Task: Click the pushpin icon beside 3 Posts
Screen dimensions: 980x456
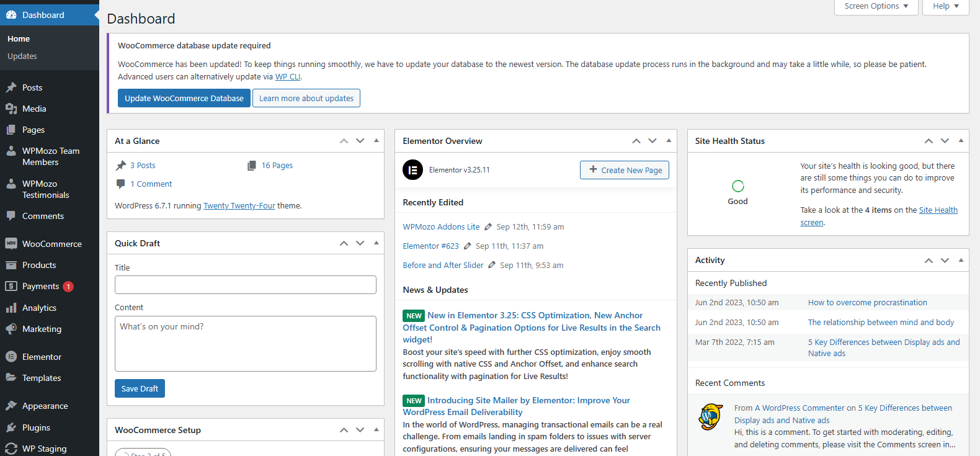Action: [121, 166]
